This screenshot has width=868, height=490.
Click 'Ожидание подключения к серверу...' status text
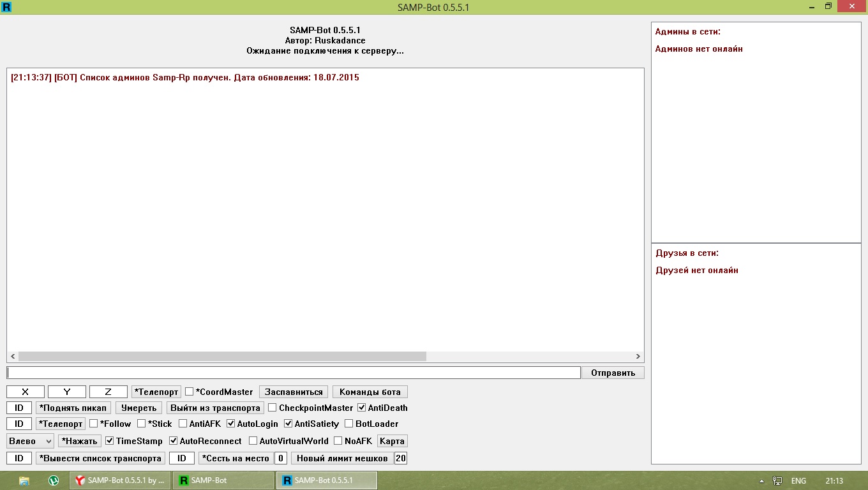pos(325,51)
